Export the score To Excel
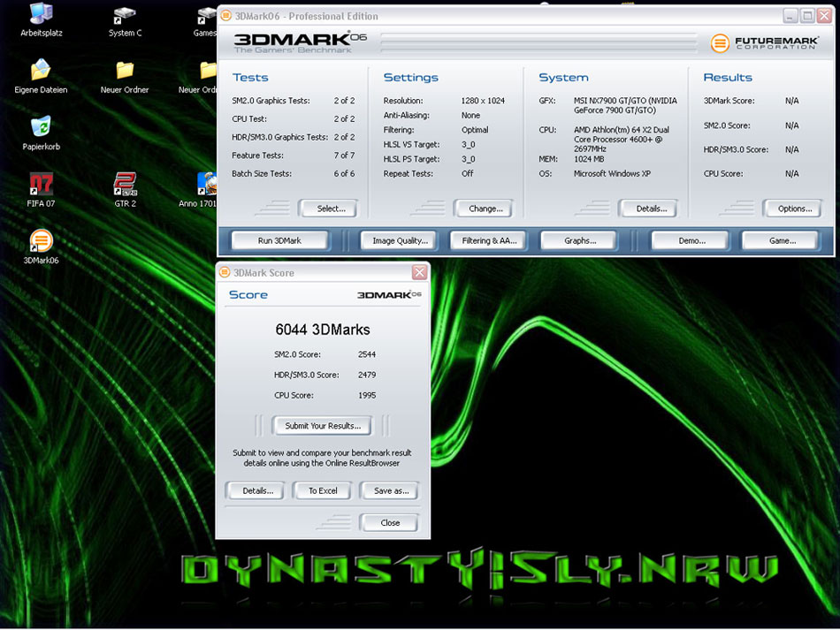Screen dimensions: 840x630 tap(323, 490)
